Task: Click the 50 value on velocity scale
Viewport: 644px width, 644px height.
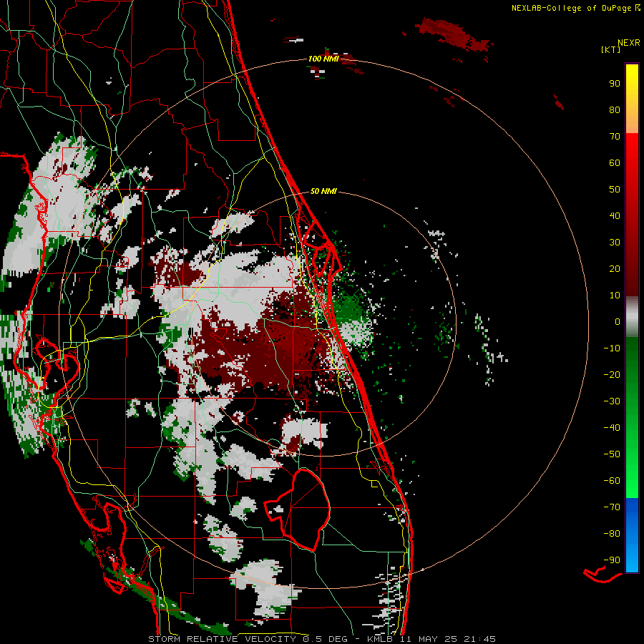Action: (615, 190)
